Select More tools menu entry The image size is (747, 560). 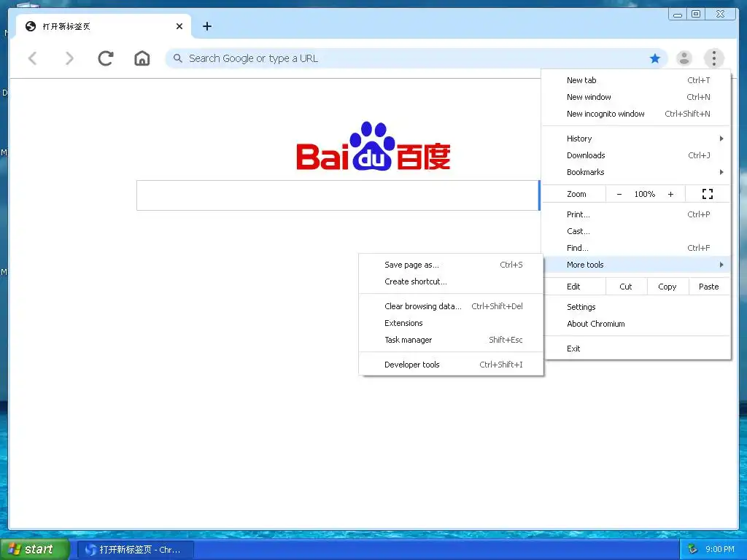pos(636,265)
